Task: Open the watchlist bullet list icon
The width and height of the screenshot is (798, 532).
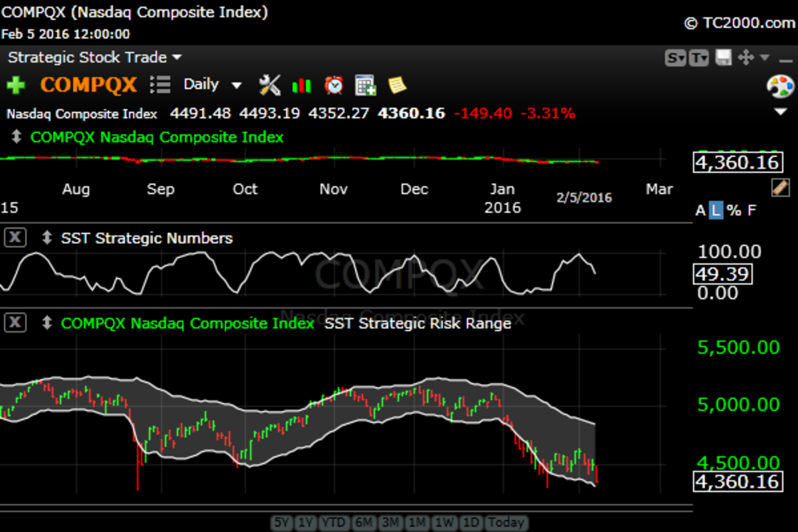Action: (x=160, y=84)
